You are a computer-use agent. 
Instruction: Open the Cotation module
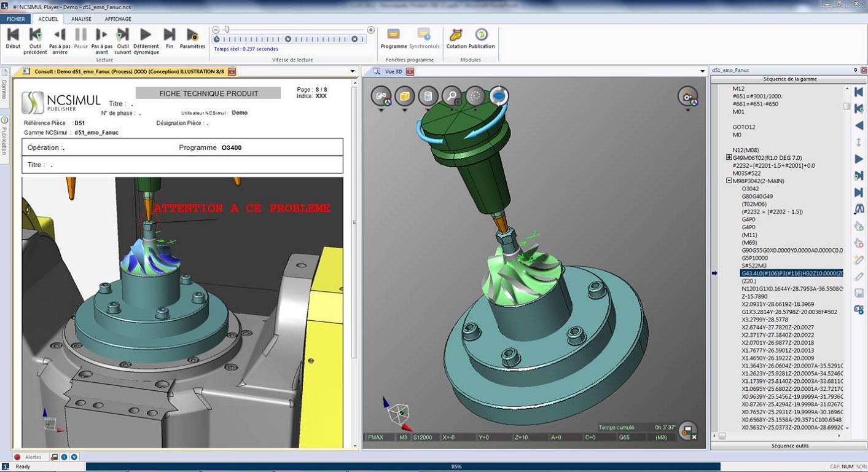point(456,38)
